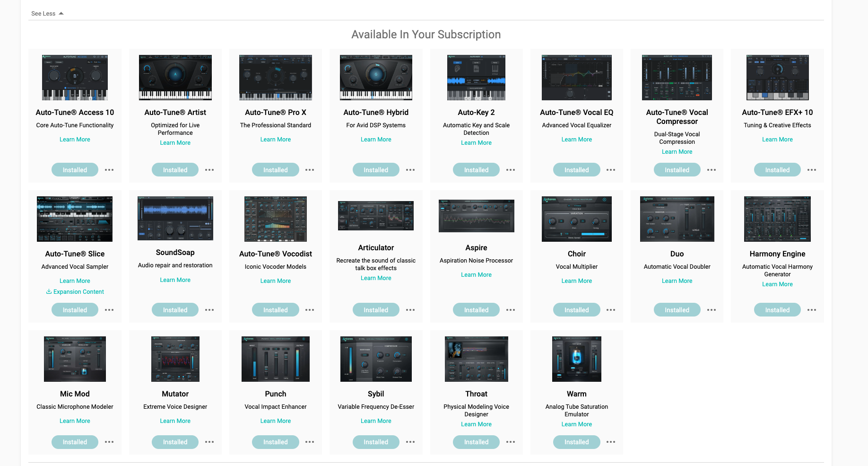This screenshot has width=868, height=466.
Task: Click the Sybil product title
Action: (376, 394)
